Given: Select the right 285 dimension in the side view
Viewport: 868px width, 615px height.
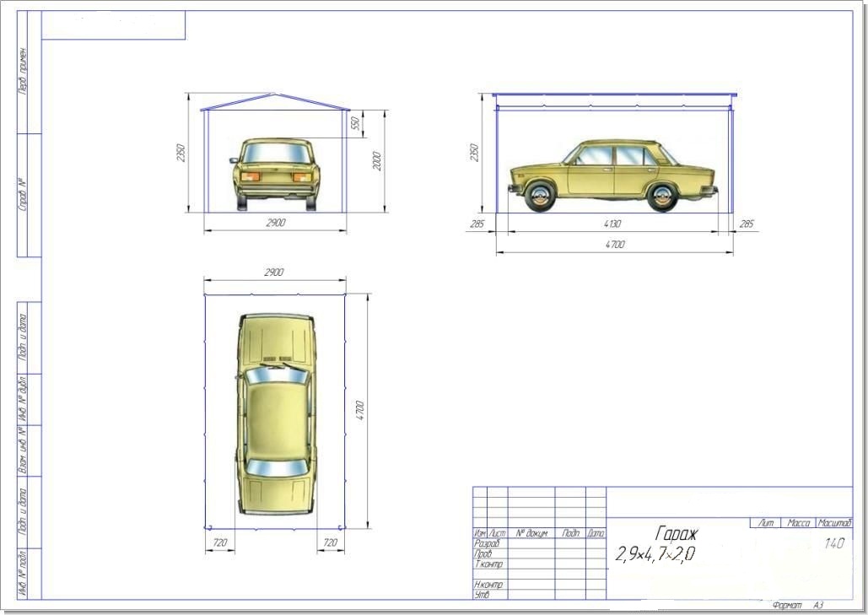Looking at the screenshot, I should [747, 224].
